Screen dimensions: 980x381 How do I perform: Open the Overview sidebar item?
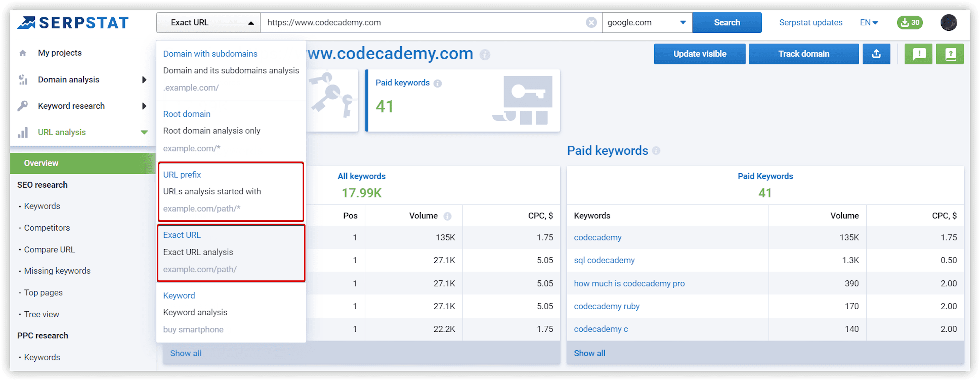83,164
